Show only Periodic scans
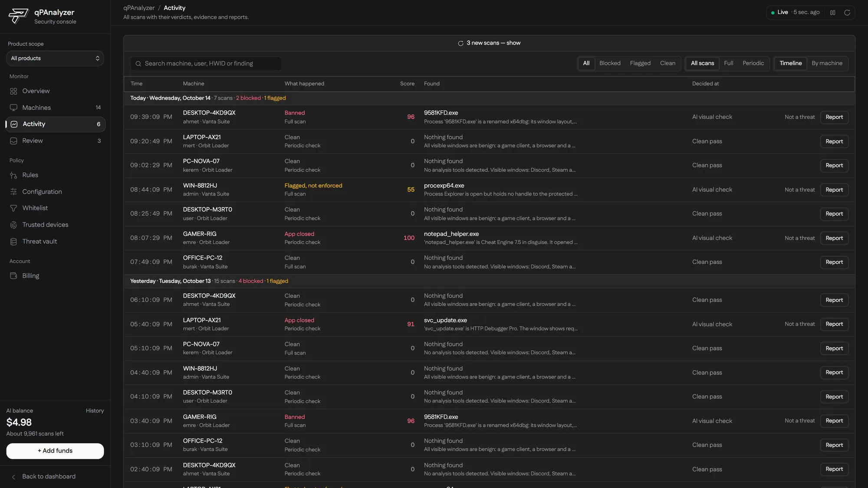Screen dimensions: 868x488 coord(753,63)
